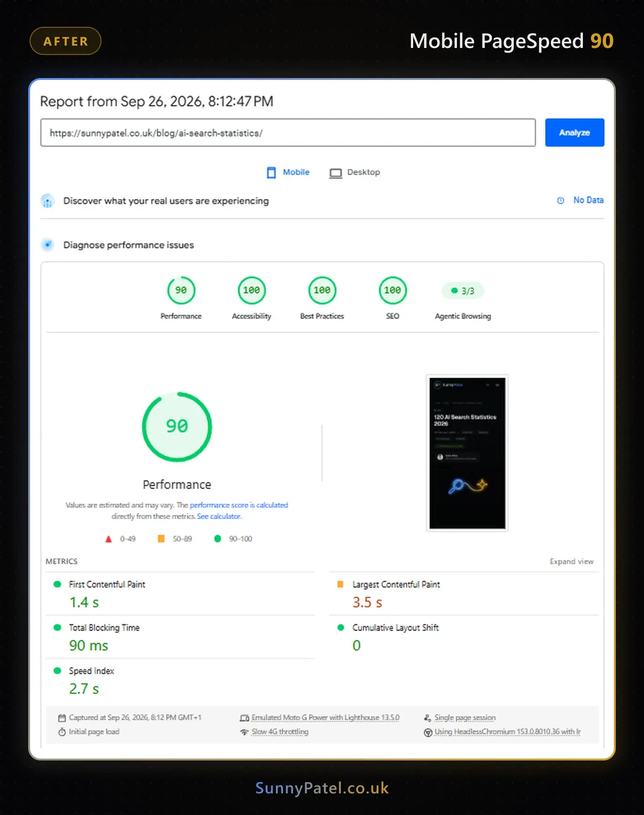The height and width of the screenshot is (815, 644).
Task: Click the Captured at Sep 26 text
Action: tap(135, 718)
